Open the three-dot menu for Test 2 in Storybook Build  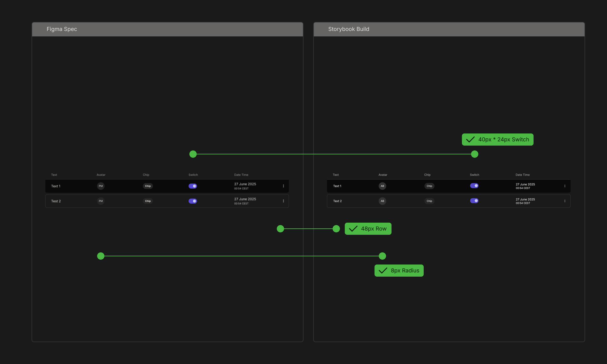(565, 201)
